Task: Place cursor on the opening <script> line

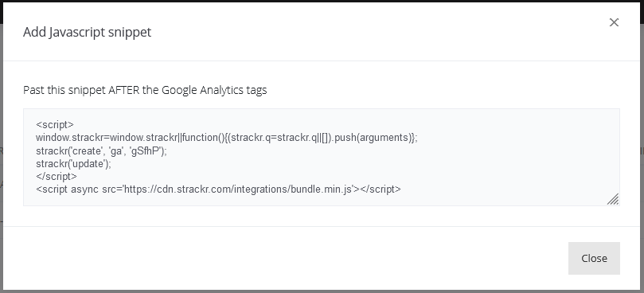Action: (55, 124)
